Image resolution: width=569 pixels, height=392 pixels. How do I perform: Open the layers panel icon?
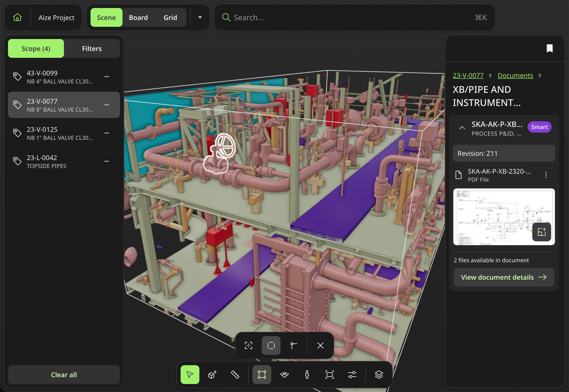(379, 374)
